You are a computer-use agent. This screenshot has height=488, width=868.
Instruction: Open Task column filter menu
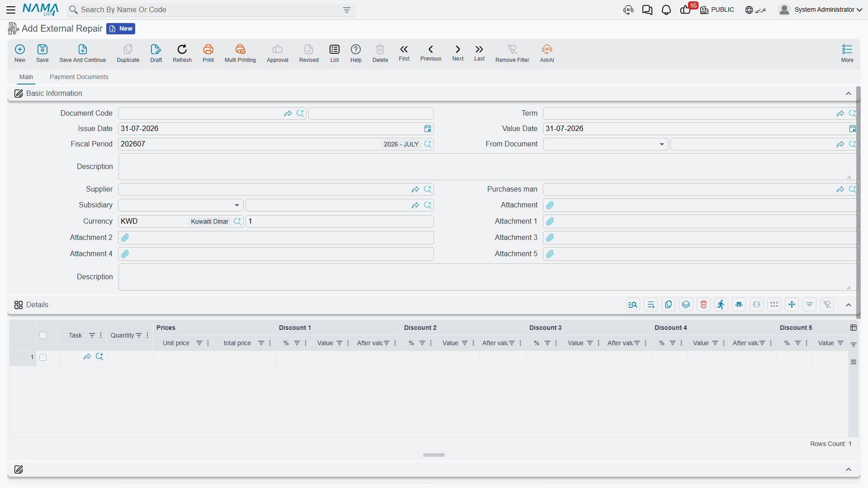click(x=92, y=335)
